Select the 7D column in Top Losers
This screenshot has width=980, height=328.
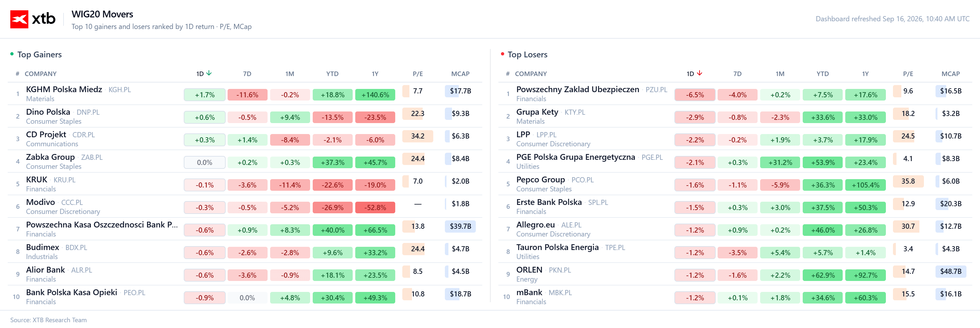737,74
